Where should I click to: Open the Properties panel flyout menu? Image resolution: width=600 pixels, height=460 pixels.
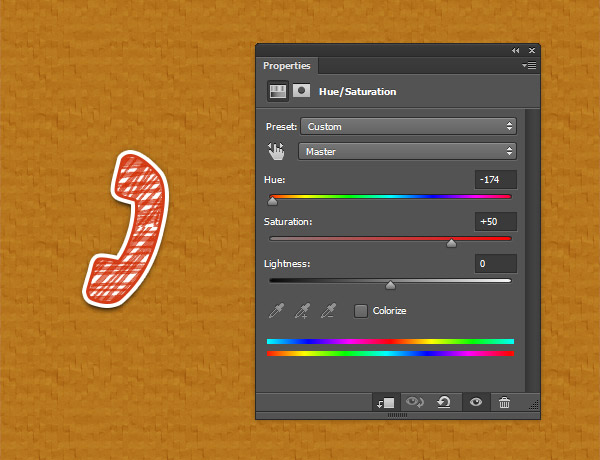529,66
